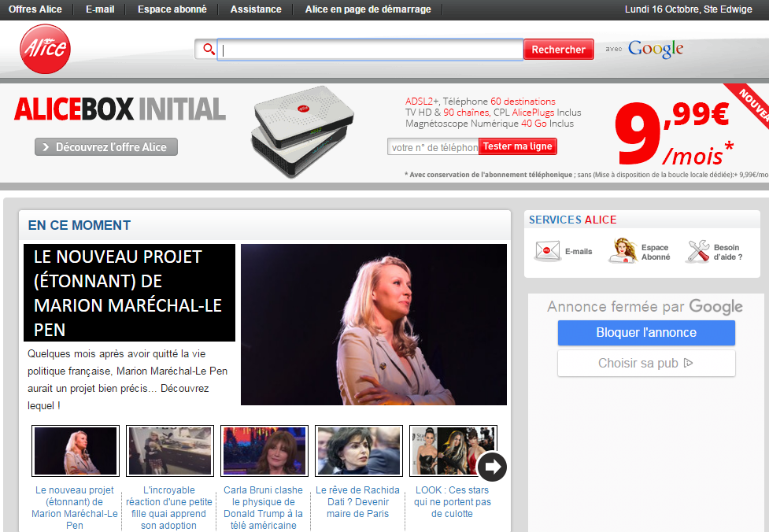
Task: Open the Offres Alice menu
Action: (x=35, y=9)
